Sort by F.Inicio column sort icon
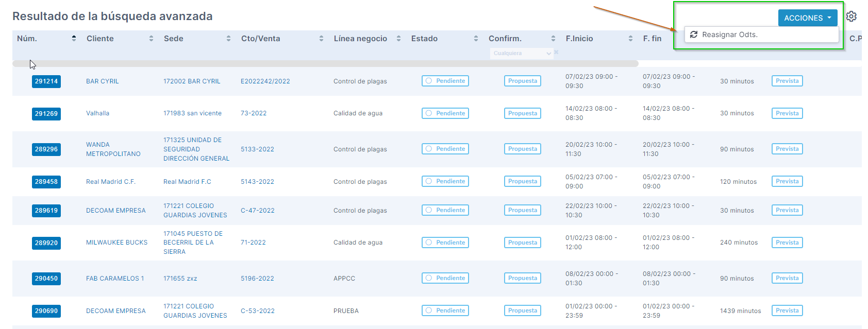Image resolution: width=868 pixels, height=329 pixels. tap(630, 39)
